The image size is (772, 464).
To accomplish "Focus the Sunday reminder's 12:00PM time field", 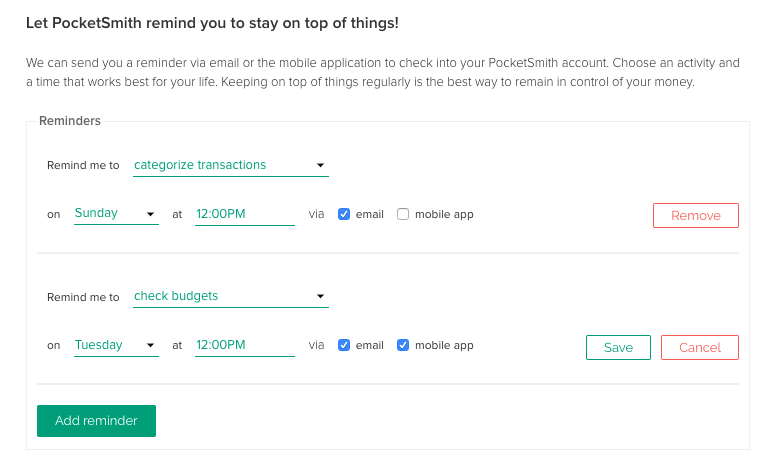I will [x=244, y=213].
